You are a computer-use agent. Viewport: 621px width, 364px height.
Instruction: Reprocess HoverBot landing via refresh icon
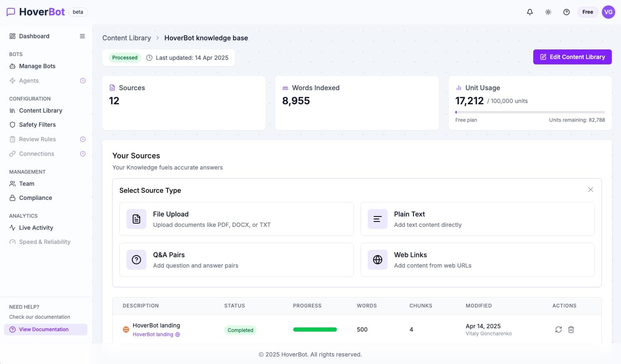(559, 330)
